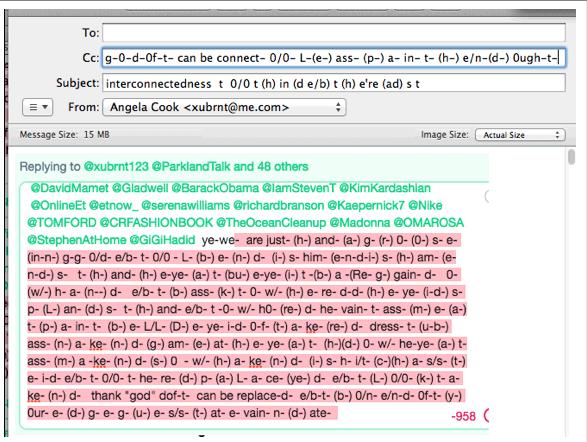This screenshot has height=442, width=587.
Task: Click the quoted word "god" in body
Action: click(139, 396)
